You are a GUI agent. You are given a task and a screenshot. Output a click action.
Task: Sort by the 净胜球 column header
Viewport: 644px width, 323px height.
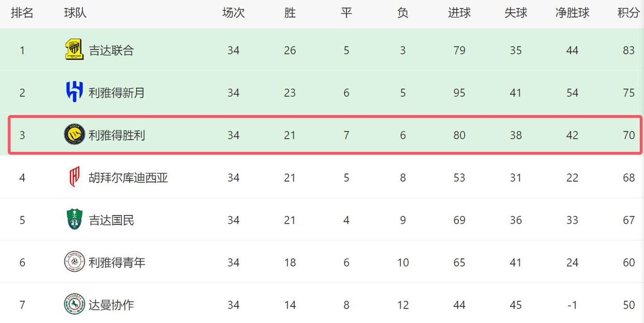pyautogui.click(x=572, y=14)
